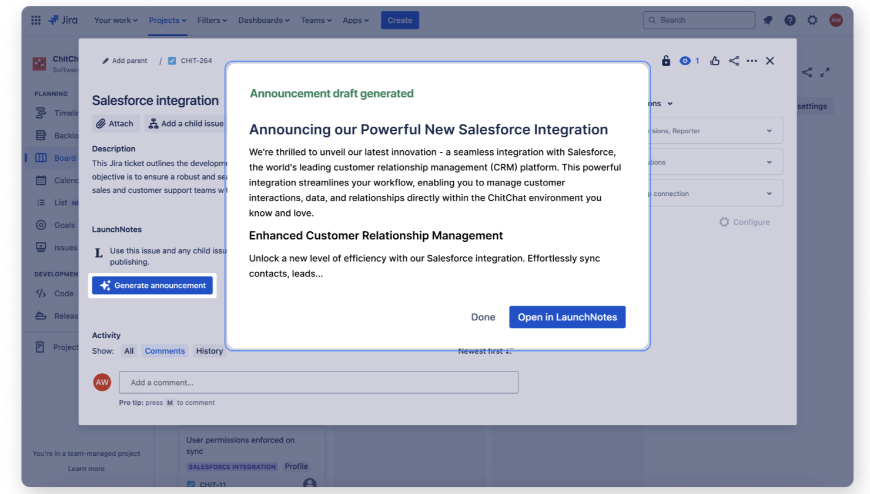Click Done in the announcement dialog

pyautogui.click(x=483, y=317)
